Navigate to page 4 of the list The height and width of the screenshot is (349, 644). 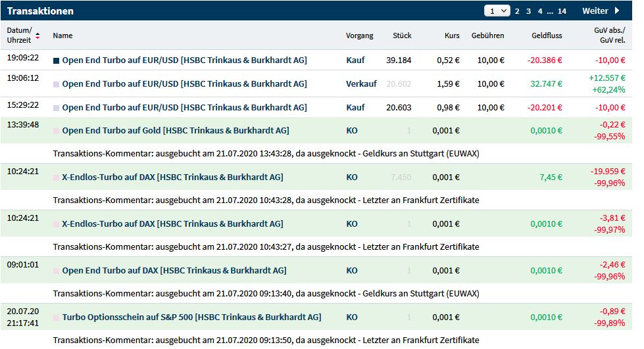539,11
